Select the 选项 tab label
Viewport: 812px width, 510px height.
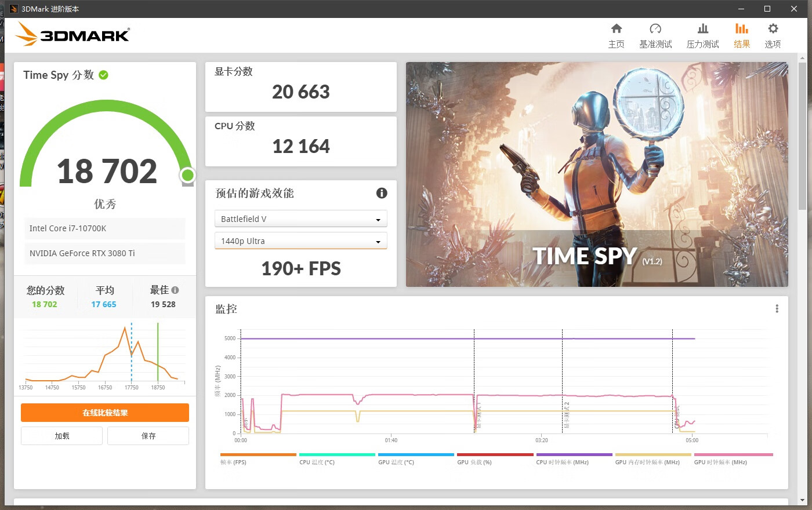[x=773, y=44]
